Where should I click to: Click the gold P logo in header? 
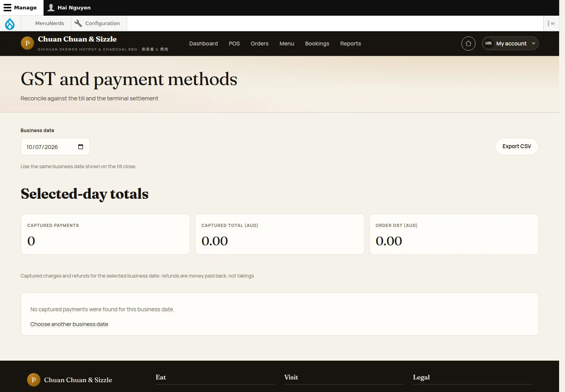click(x=27, y=44)
